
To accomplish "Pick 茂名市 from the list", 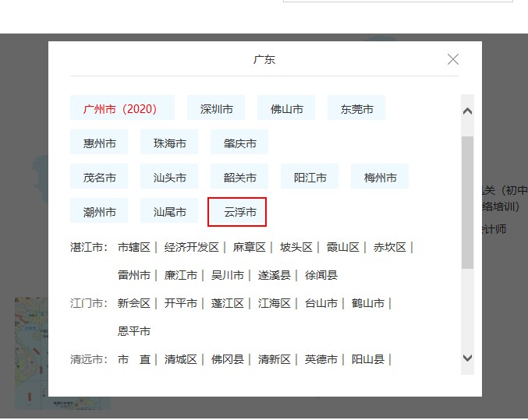I will click(99, 176).
